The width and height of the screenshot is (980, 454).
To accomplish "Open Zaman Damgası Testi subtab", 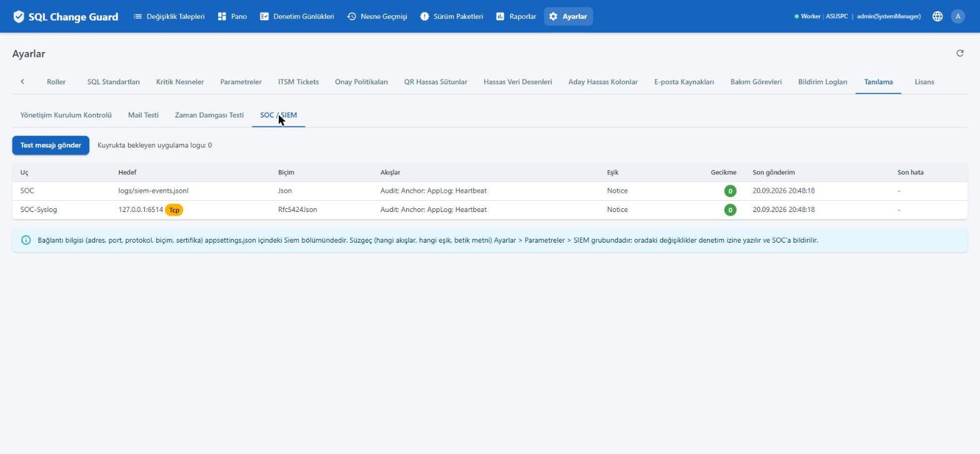I will tap(209, 115).
